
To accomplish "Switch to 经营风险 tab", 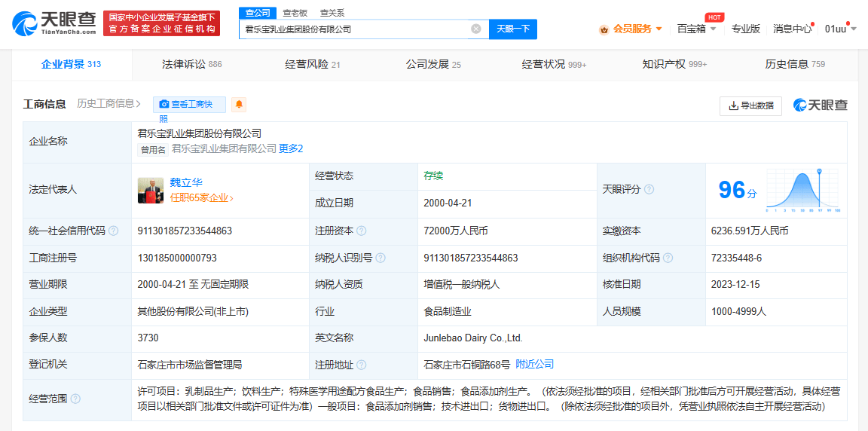I will pos(312,64).
